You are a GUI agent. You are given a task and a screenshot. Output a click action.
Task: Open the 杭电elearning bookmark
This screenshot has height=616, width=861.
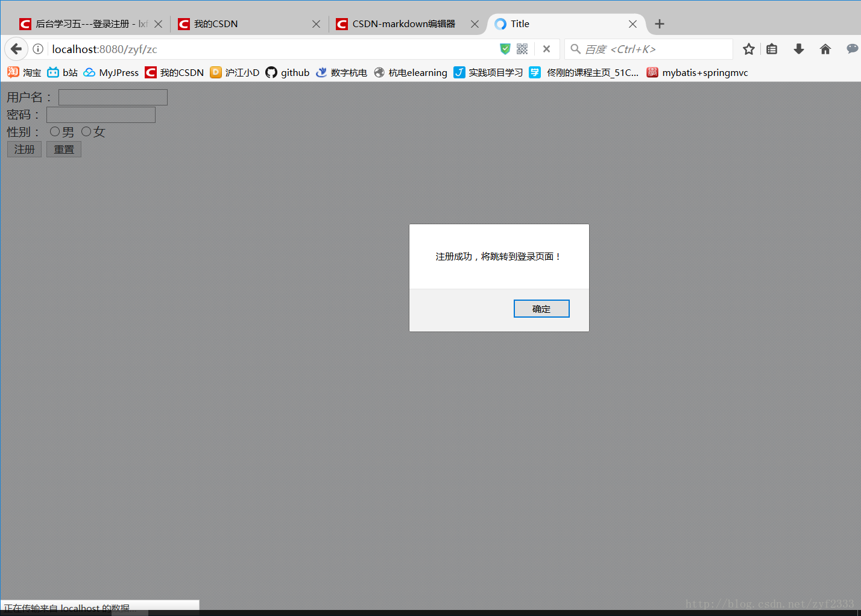tap(411, 72)
